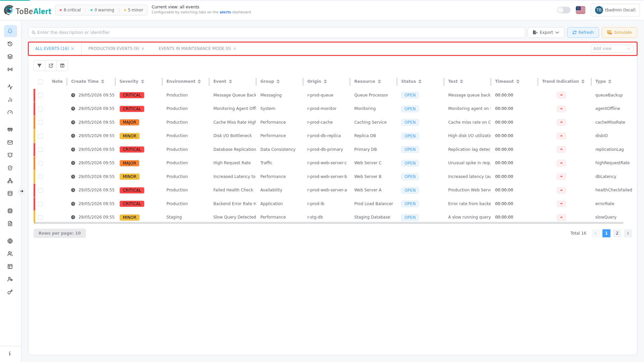Close the ALL EVENTS tab
The image size is (644, 362).
pos(72,49)
